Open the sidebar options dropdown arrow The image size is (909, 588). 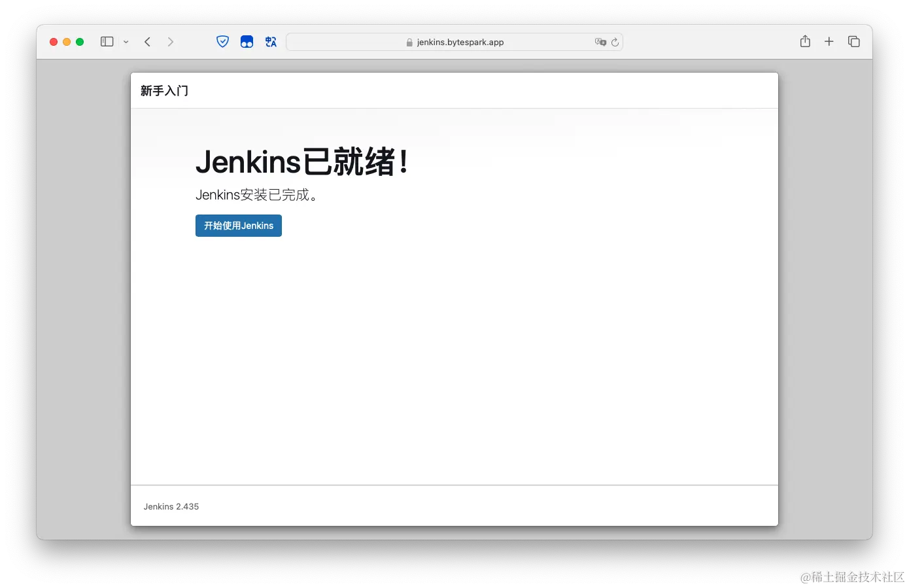click(x=126, y=42)
